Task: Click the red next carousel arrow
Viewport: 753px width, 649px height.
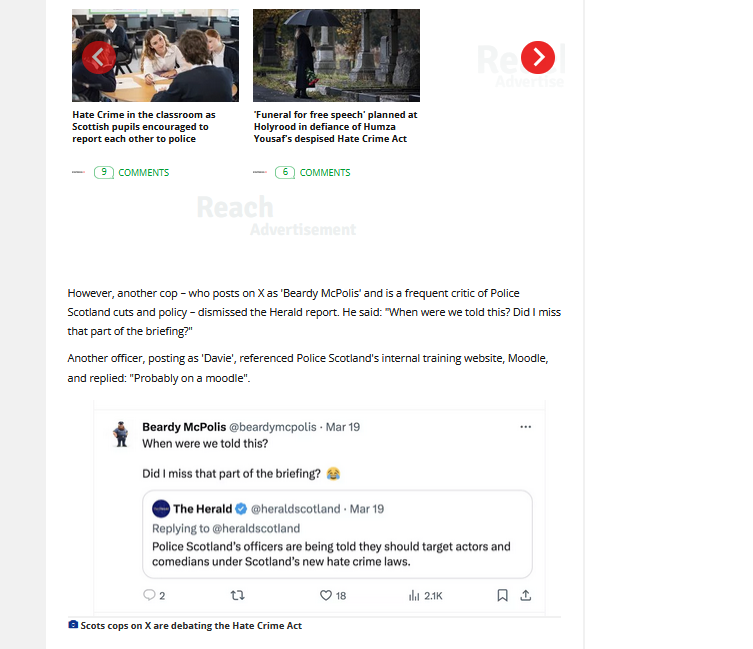Action: (x=538, y=58)
